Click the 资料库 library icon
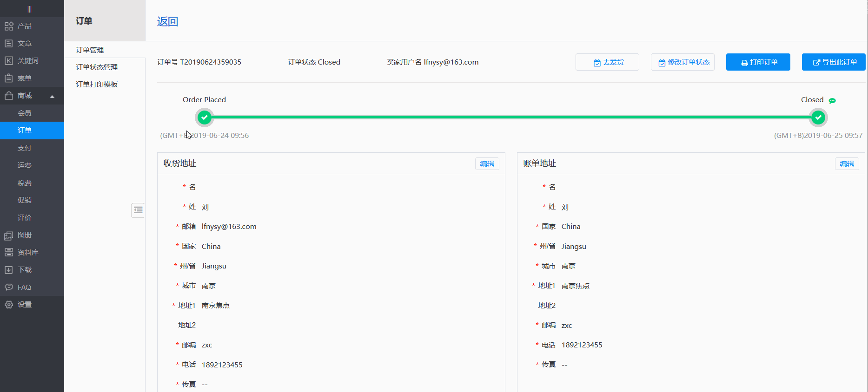868x392 pixels. pos(9,253)
